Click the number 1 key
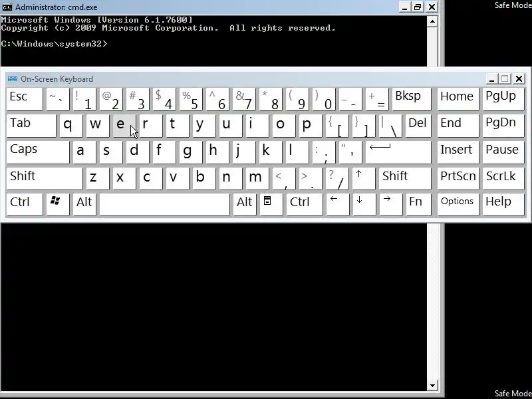The width and height of the screenshot is (532, 399). coord(84,99)
